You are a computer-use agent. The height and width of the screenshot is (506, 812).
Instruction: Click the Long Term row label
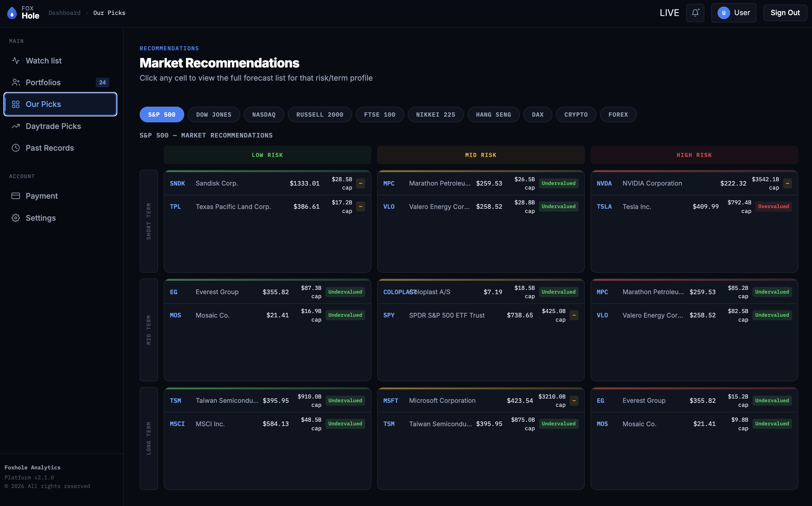coord(149,439)
